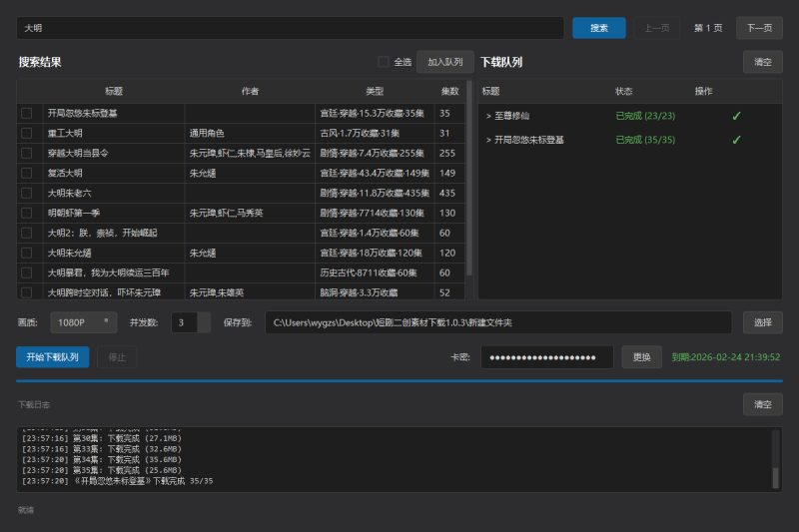Click the 并发数 stepper arrows
The height and width of the screenshot is (532, 799).
pos(204,322)
